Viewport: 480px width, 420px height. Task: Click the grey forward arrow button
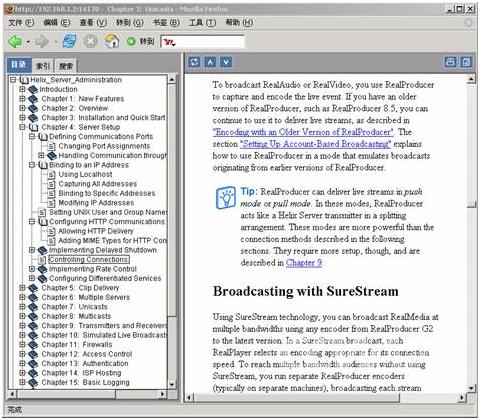[42, 42]
